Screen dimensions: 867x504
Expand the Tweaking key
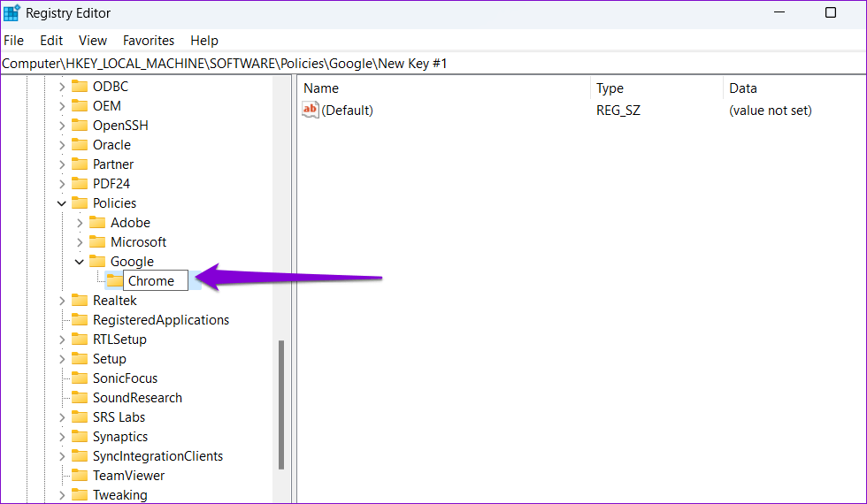pyautogui.click(x=62, y=495)
